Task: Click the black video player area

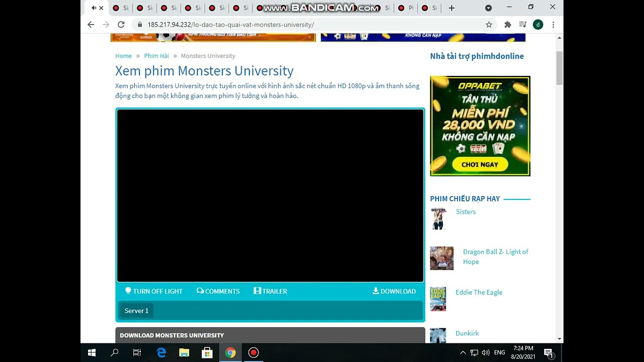Action: click(x=270, y=196)
